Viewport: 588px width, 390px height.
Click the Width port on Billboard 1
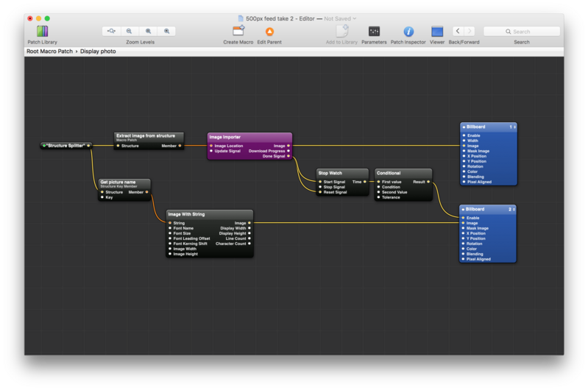(464, 141)
